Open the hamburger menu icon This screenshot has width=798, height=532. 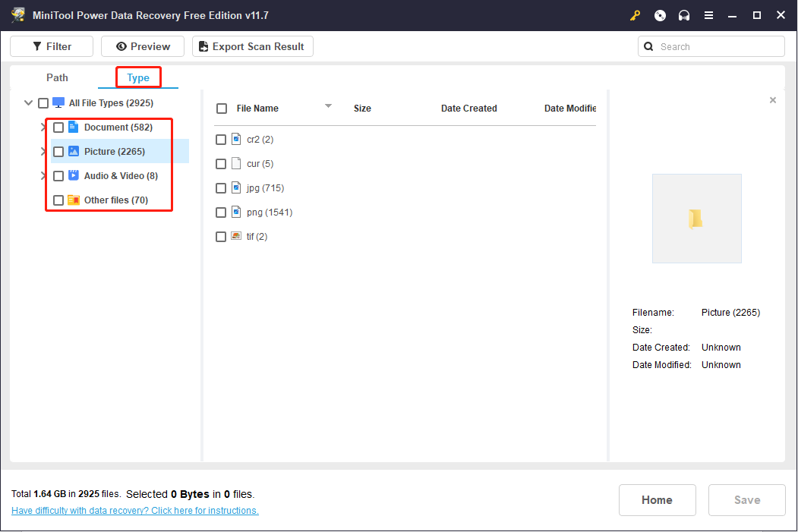pos(708,15)
